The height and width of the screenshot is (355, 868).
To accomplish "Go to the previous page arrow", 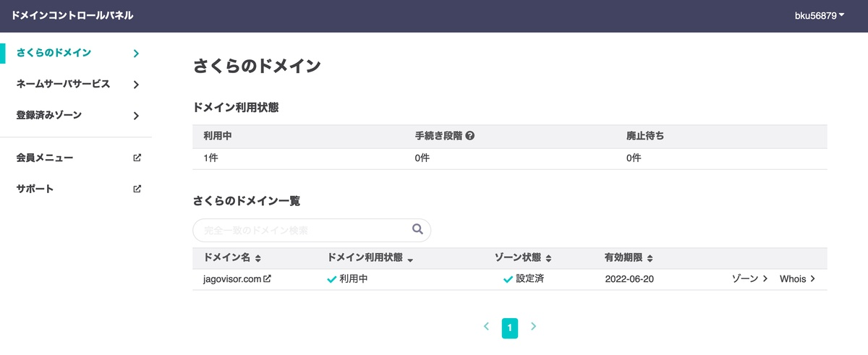I will point(487,327).
